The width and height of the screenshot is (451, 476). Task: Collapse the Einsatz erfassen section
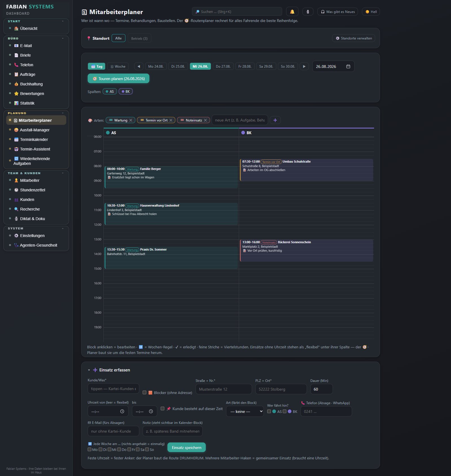(89, 370)
